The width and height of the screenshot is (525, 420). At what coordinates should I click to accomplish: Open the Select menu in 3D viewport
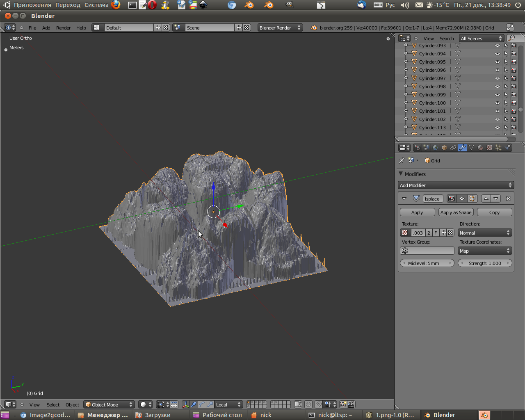point(53,405)
